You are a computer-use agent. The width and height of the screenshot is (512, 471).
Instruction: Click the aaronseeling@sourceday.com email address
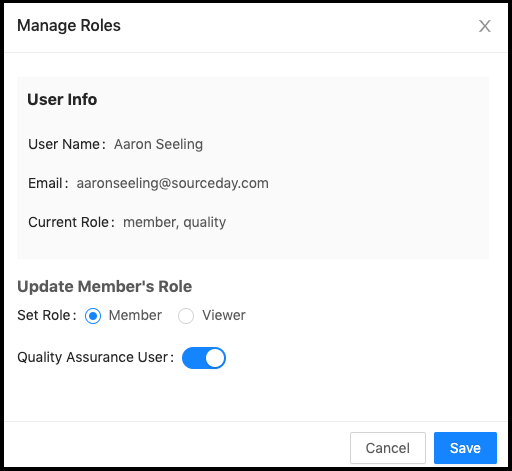point(173,184)
